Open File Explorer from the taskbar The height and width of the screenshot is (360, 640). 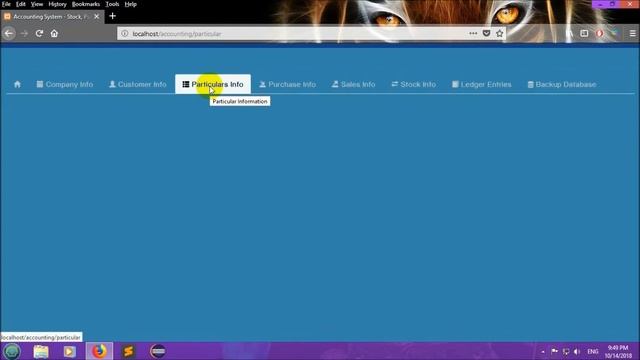[41, 351]
